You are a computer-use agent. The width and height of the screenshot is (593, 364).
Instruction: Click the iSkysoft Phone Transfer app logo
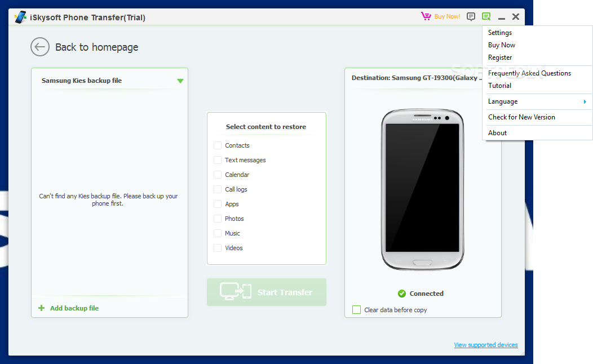[20, 17]
